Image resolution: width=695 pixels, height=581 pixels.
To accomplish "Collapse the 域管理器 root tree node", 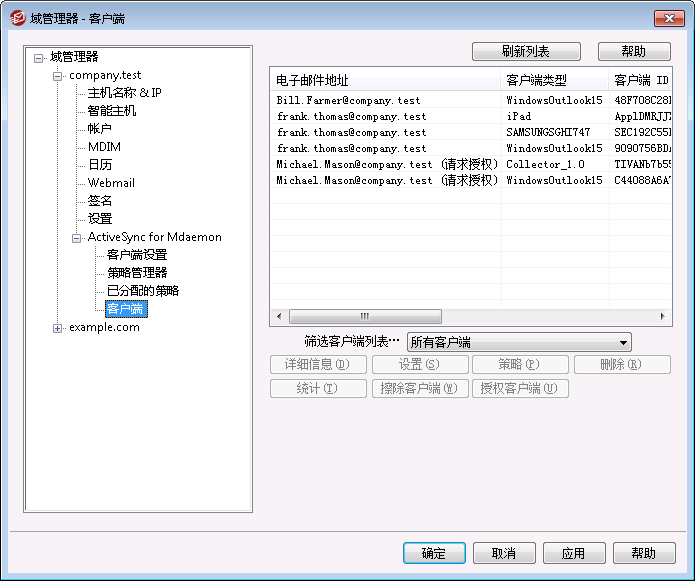I will pyautogui.click(x=39, y=58).
